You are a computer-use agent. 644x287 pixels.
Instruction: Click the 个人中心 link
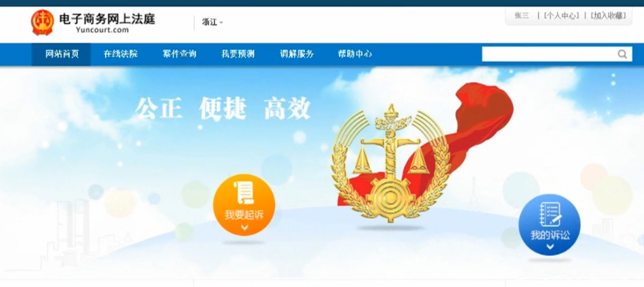[562, 16]
